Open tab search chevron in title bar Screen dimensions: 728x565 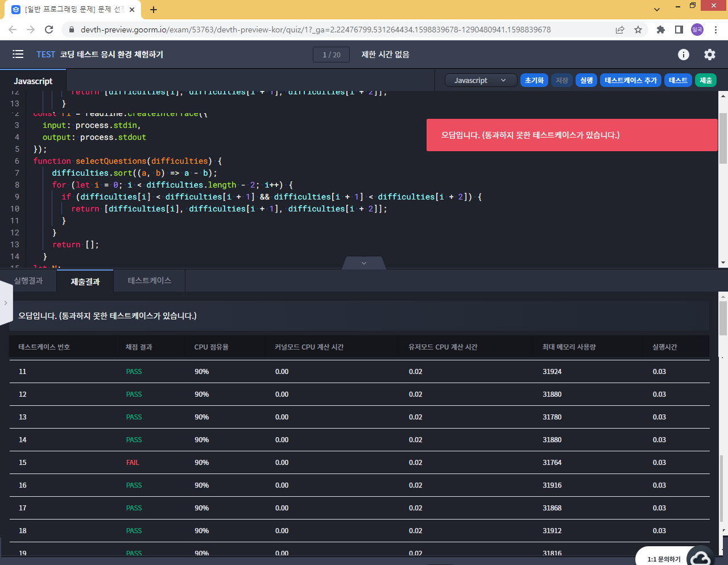(657, 10)
